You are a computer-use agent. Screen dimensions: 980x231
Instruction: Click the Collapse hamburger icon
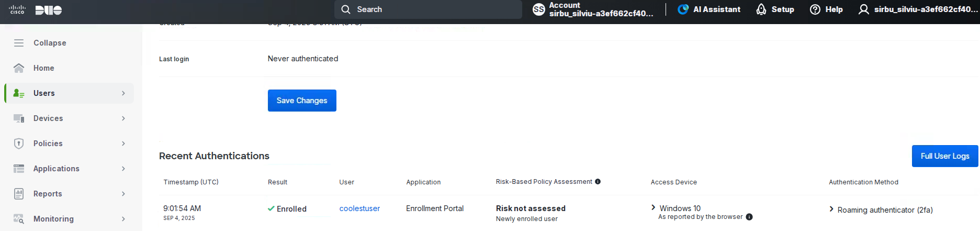click(19, 43)
